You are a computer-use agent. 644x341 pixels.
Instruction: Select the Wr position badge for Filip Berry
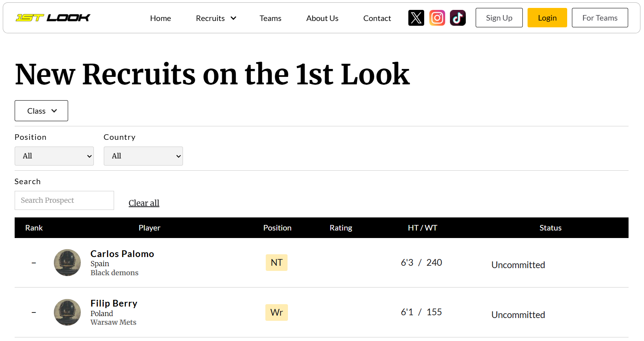tap(276, 312)
